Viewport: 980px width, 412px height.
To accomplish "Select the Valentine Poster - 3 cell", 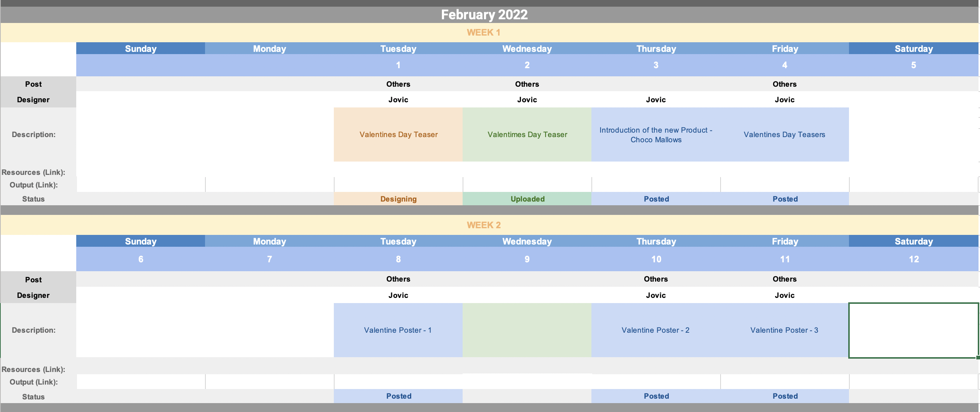I will click(784, 330).
